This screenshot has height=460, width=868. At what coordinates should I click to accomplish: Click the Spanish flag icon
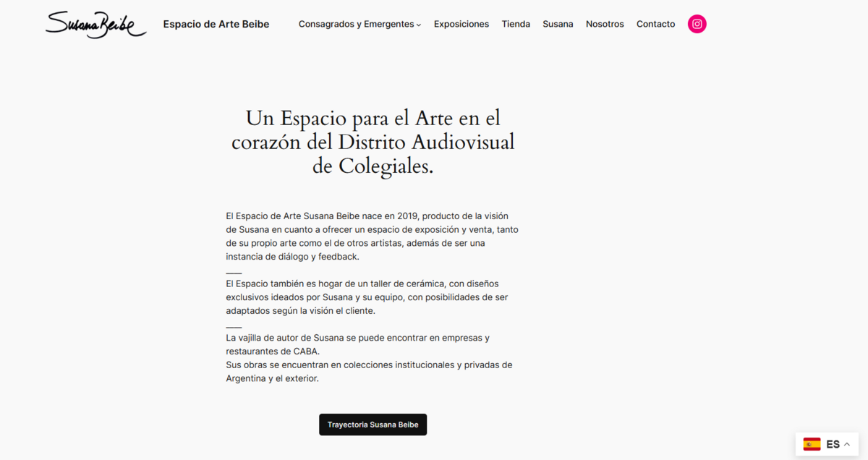[812, 444]
